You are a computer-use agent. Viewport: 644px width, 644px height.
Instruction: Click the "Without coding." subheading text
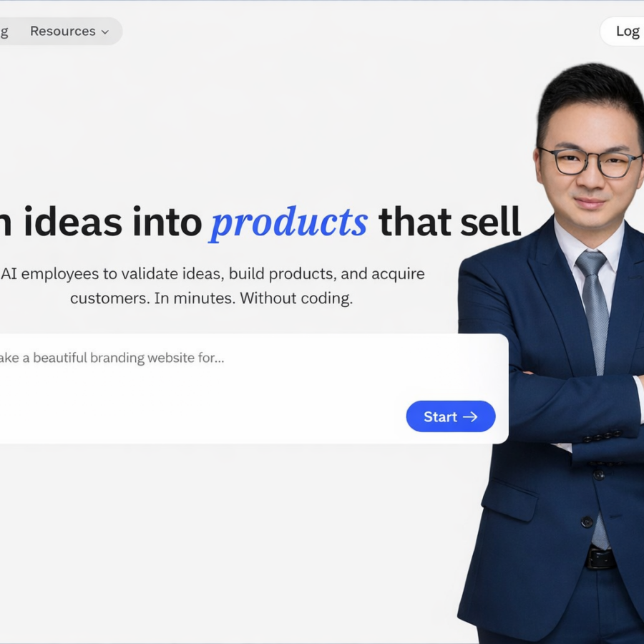coord(296,298)
